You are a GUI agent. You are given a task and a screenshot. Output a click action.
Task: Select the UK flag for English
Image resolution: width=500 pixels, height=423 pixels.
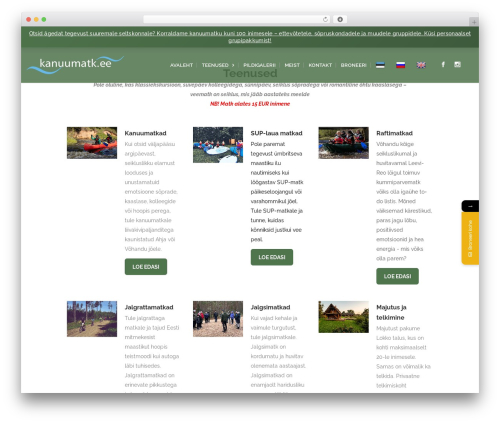(x=421, y=65)
